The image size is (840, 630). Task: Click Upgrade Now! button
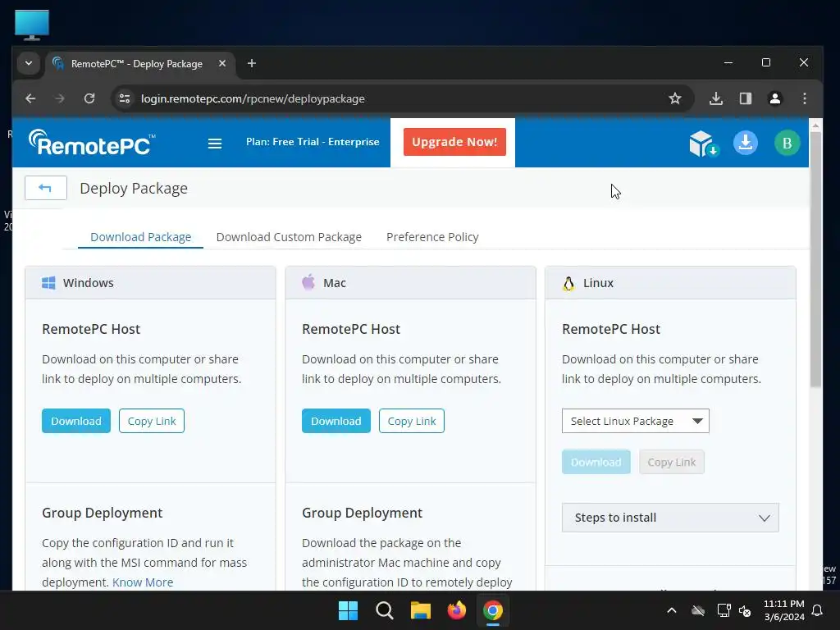tap(454, 142)
